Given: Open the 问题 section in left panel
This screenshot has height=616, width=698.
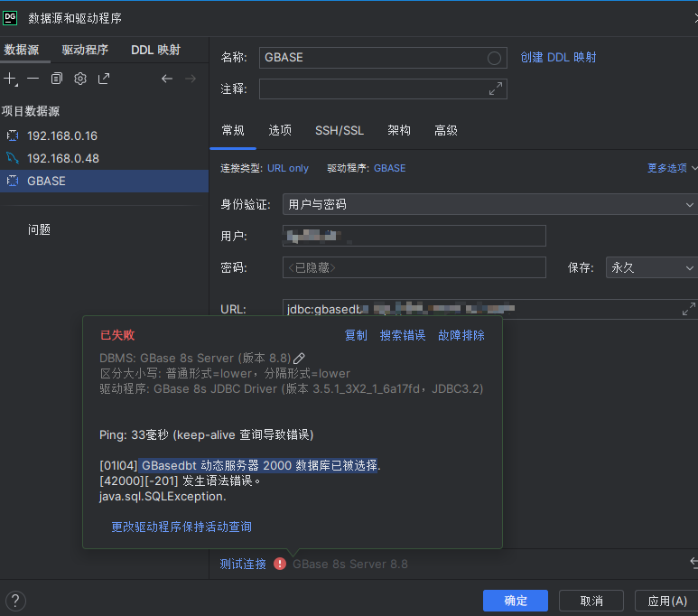Looking at the screenshot, I should point(39,229).
